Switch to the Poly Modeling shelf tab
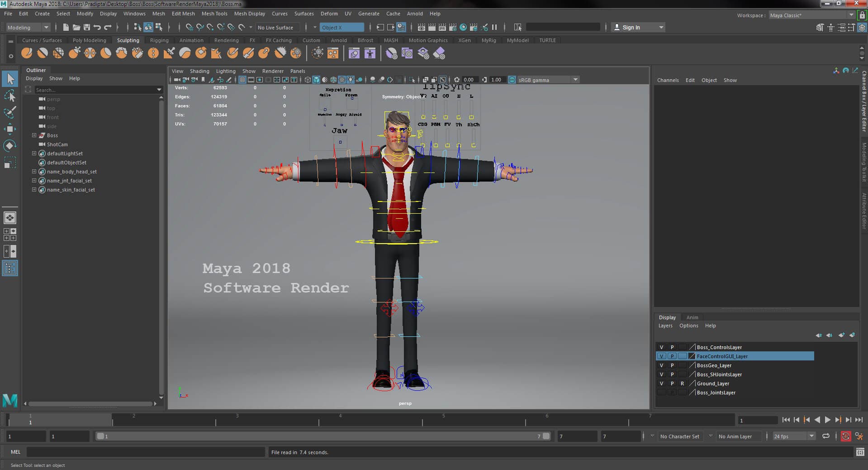 coord(89,40)
